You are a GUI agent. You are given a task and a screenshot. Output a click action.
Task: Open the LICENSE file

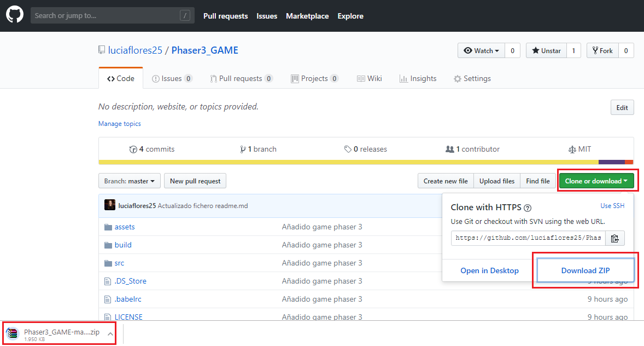click(128, 317)
